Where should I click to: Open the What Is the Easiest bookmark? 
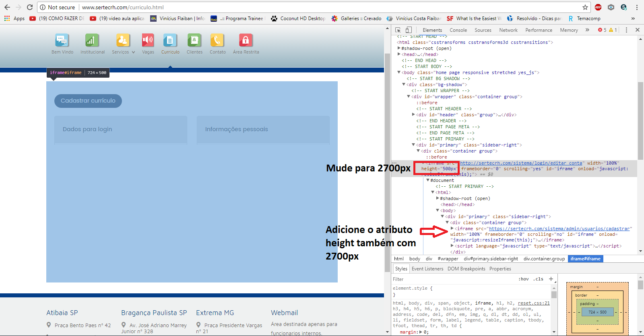coord(474,19)
